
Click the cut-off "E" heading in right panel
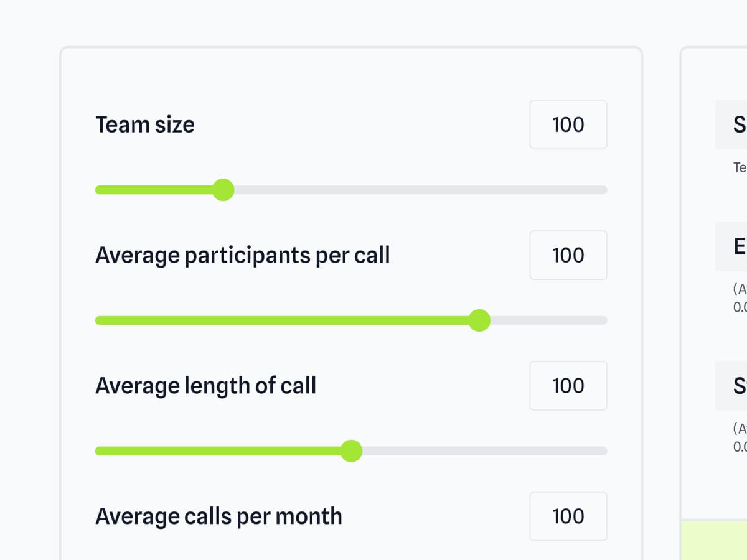pyautogui.click(x=740, y=246)
